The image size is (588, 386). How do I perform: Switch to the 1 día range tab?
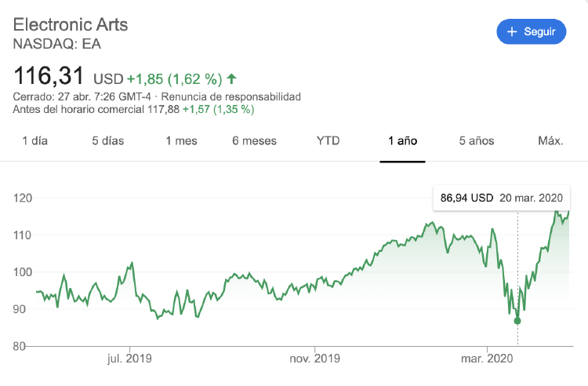(x=35, y=141)
